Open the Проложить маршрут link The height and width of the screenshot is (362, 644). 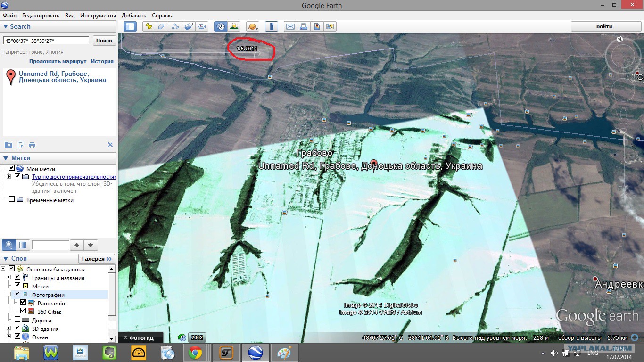(x=58, y=61)
